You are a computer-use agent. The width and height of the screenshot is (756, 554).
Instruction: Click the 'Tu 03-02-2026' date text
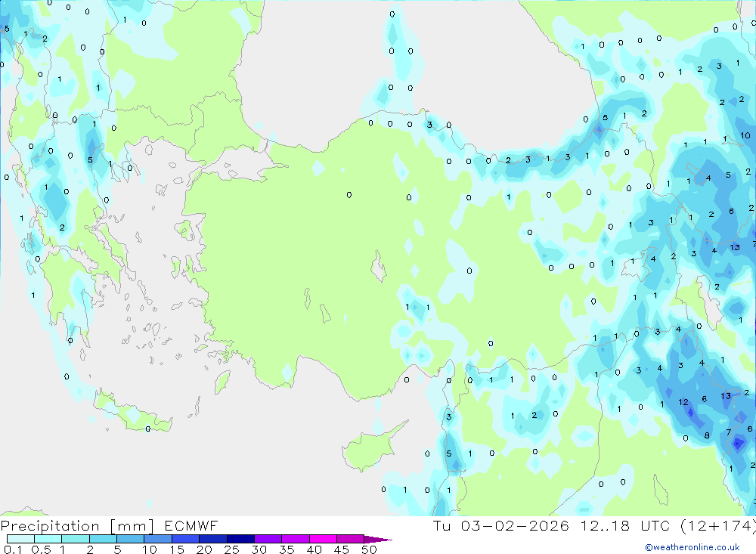[x=501, y=525]
